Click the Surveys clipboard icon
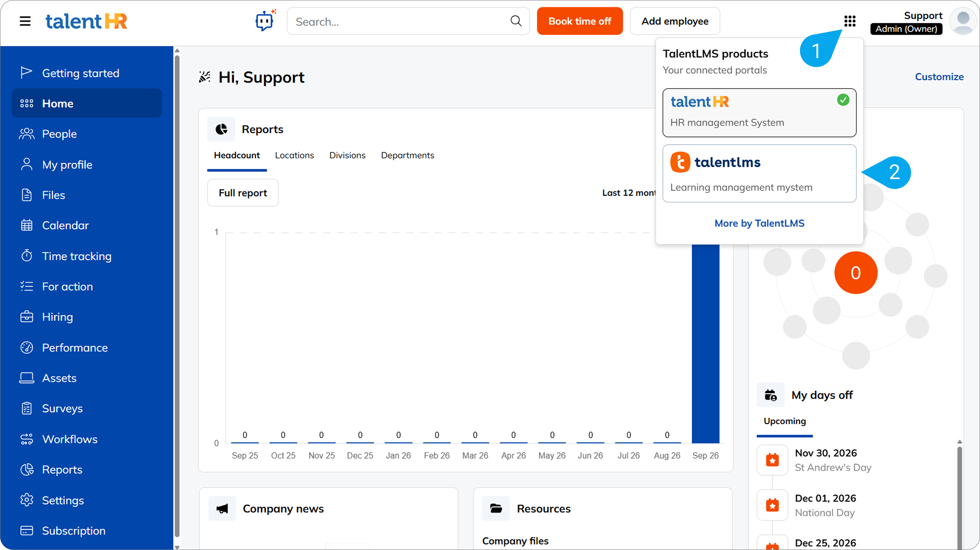Screen dimensions: 980x550 [27, 408]
